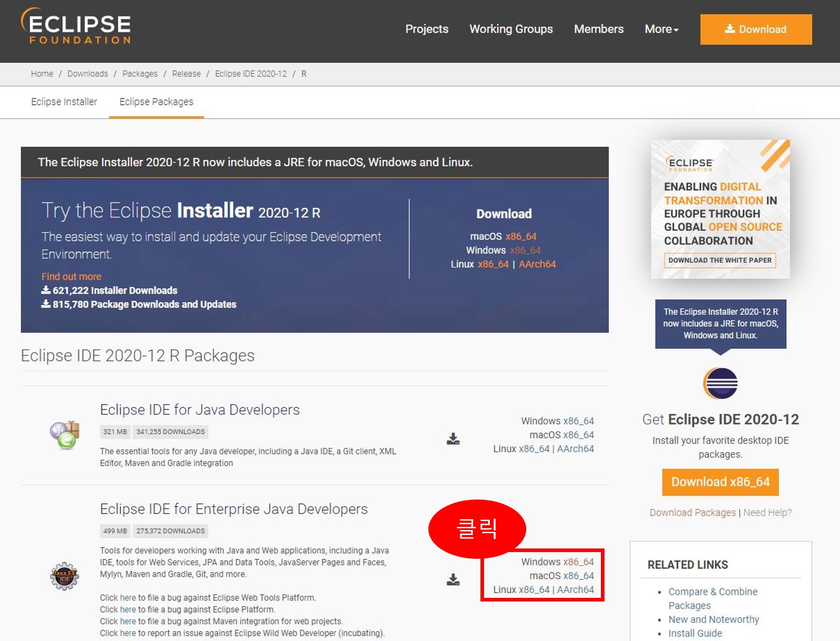Click the download icon for Enterprise Java Developers package
Screen dimensions: 840x641
(453, 579)
